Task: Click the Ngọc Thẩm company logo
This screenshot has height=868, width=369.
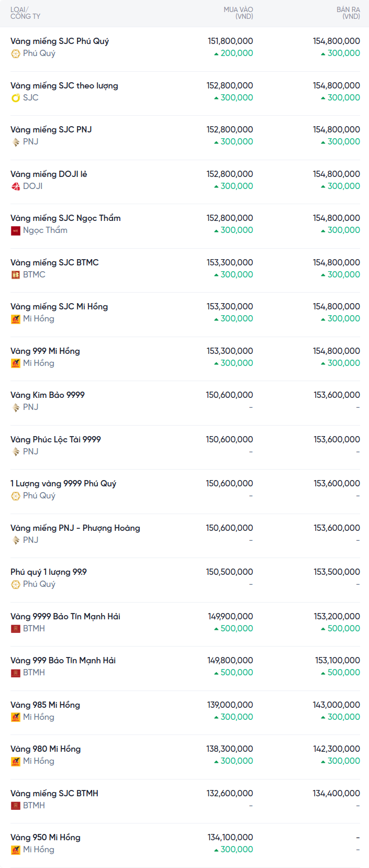Action: coord(16,230)
